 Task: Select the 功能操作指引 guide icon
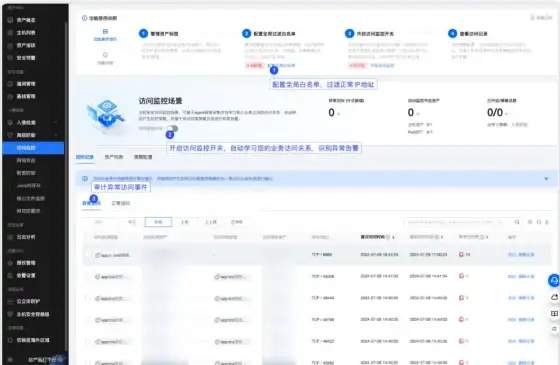(x=105, y=31)
